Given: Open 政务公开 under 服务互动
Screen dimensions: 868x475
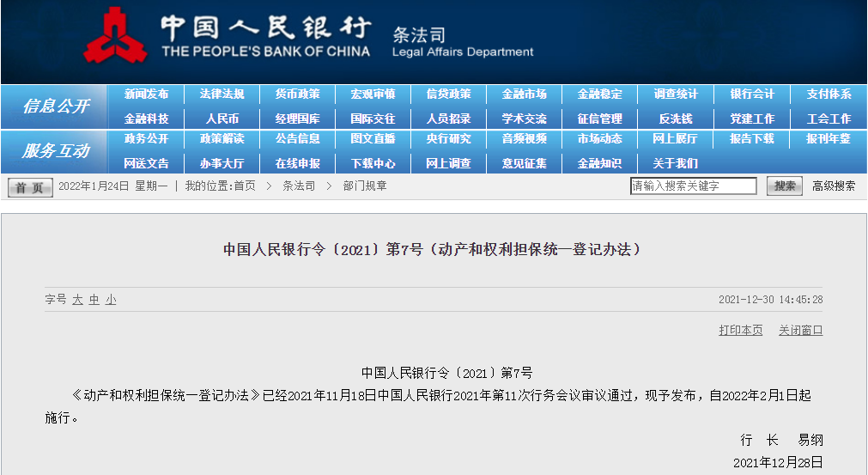Looking at the screenshot, I should 146,138.
